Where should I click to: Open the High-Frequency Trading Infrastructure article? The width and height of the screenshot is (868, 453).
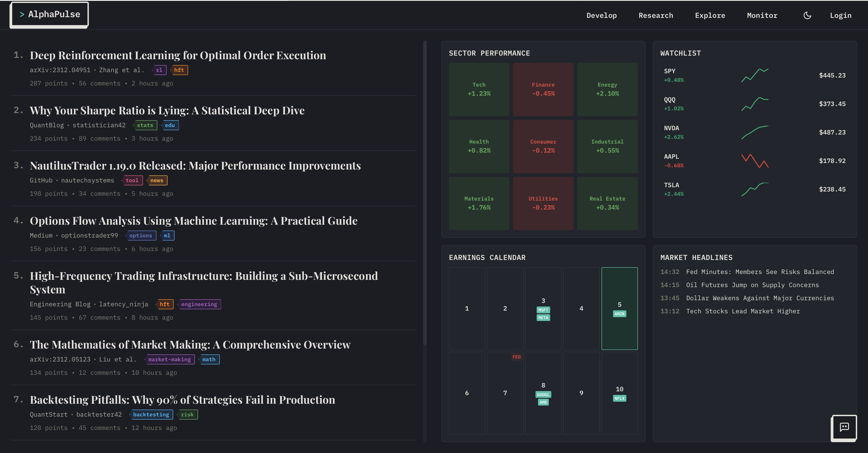point(204,283)
